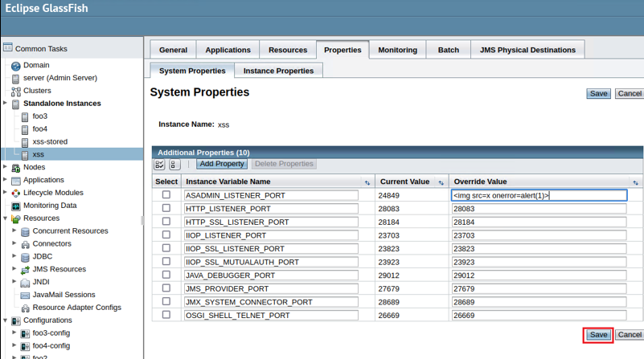This screenshot has height=359, width=644.
Task: Switch to the Instance Properties sub-tab
Action: 278,71
